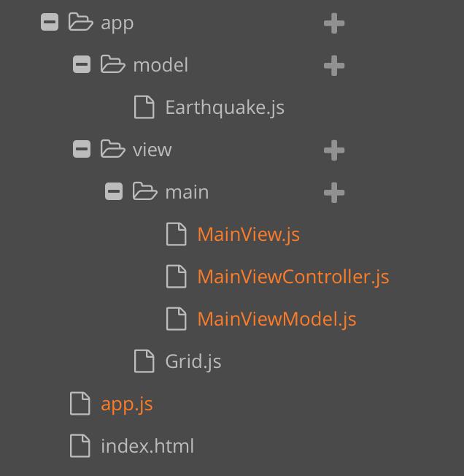Collapse the view folder
This screenshot has height=476, width=464.
(82, 149)
